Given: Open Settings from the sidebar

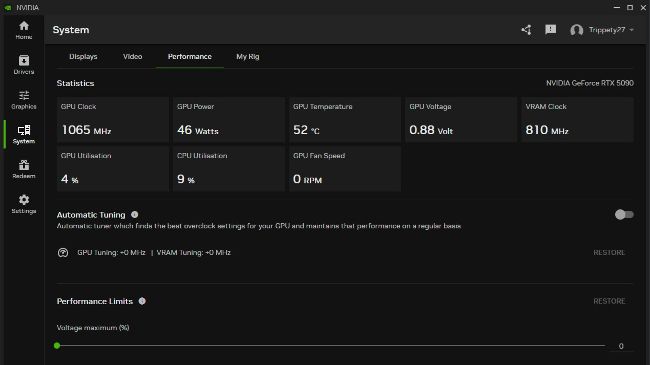Looking at the screenshot, I should pyautogui.click(x=24, y=204).
